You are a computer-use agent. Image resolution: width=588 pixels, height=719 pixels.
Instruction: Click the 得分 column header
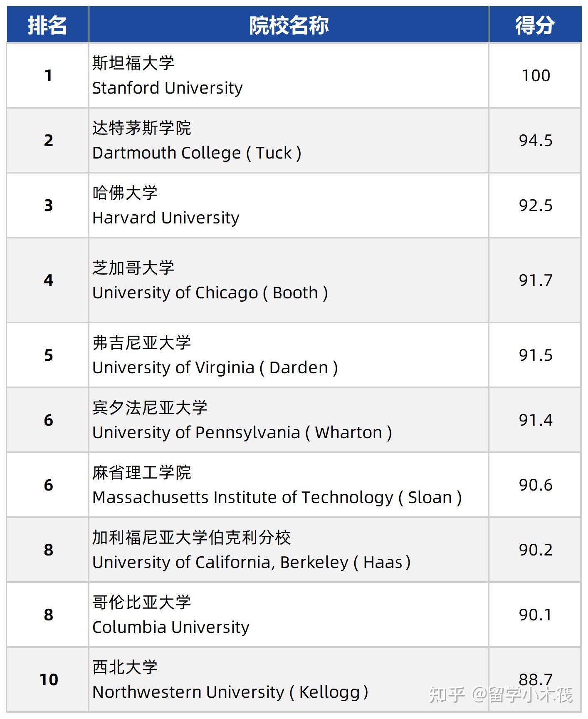[535, 25]
